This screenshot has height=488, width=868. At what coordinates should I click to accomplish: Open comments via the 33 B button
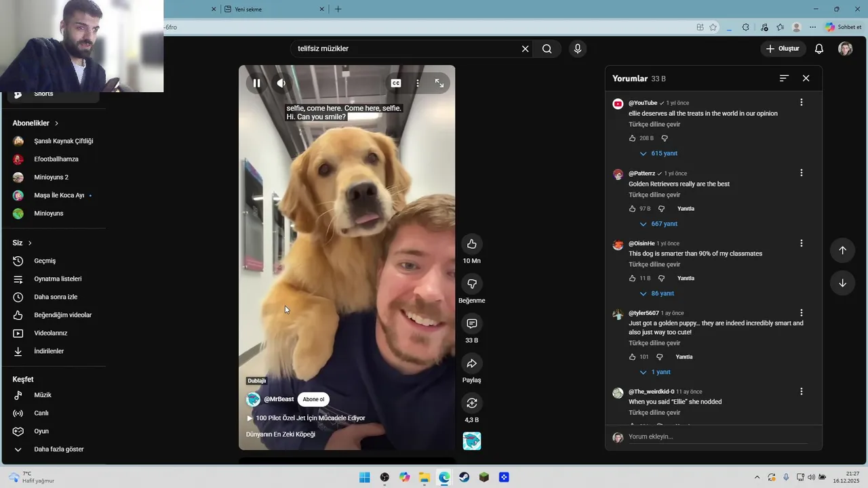tap(472, 324)
